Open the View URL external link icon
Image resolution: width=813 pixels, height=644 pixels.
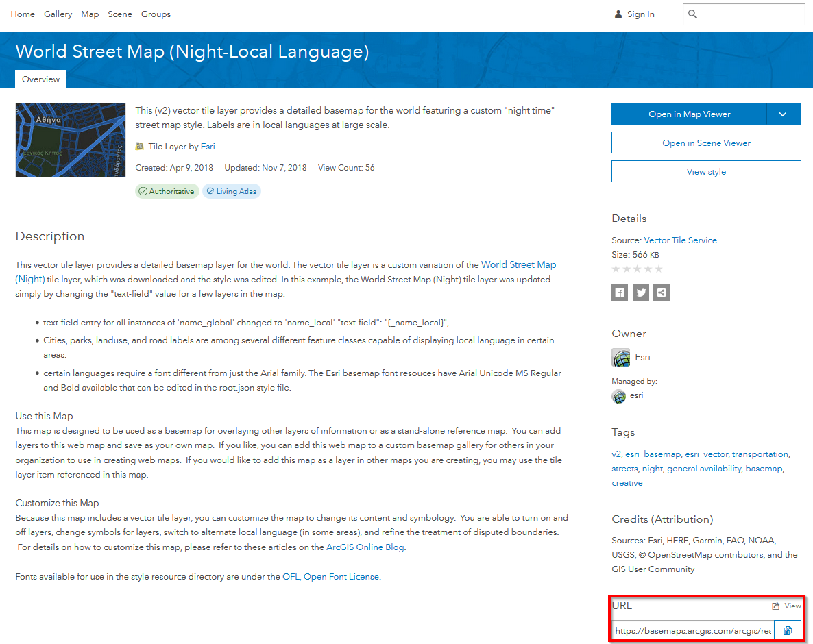pos(776,606)
